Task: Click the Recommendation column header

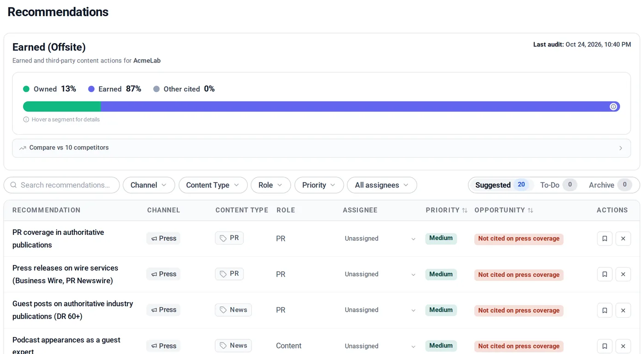Action: click(x=46, y=210)
